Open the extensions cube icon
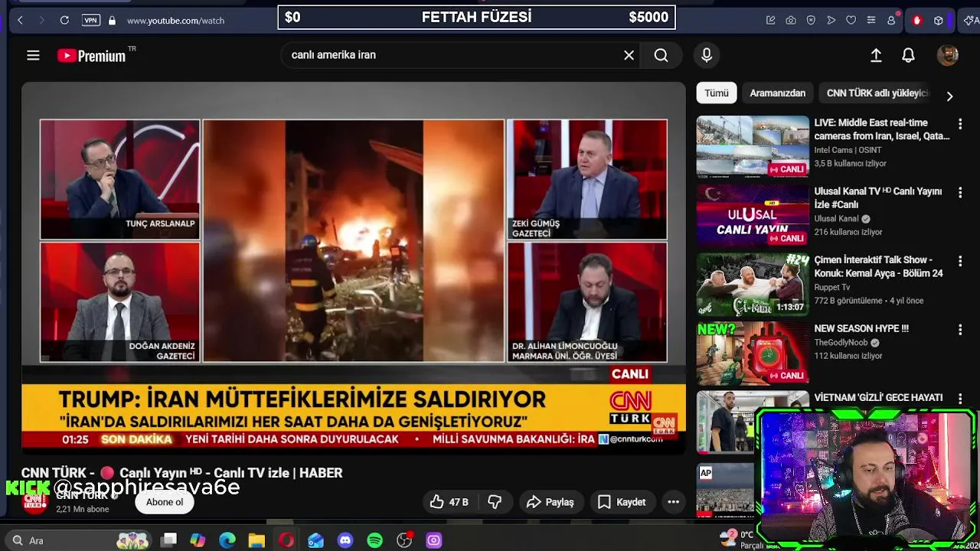Image resolution: width=980 pixels, height=551 pixels. [938, 21]
